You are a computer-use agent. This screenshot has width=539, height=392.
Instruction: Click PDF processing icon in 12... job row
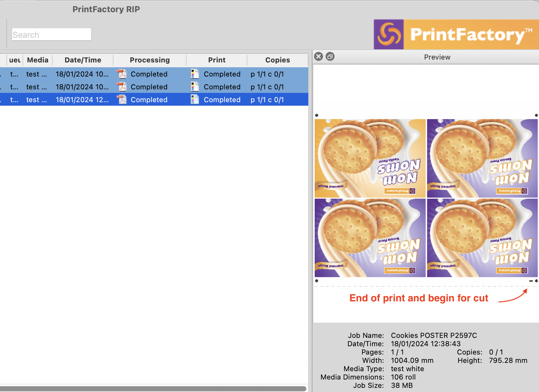(x=121, y=100)
